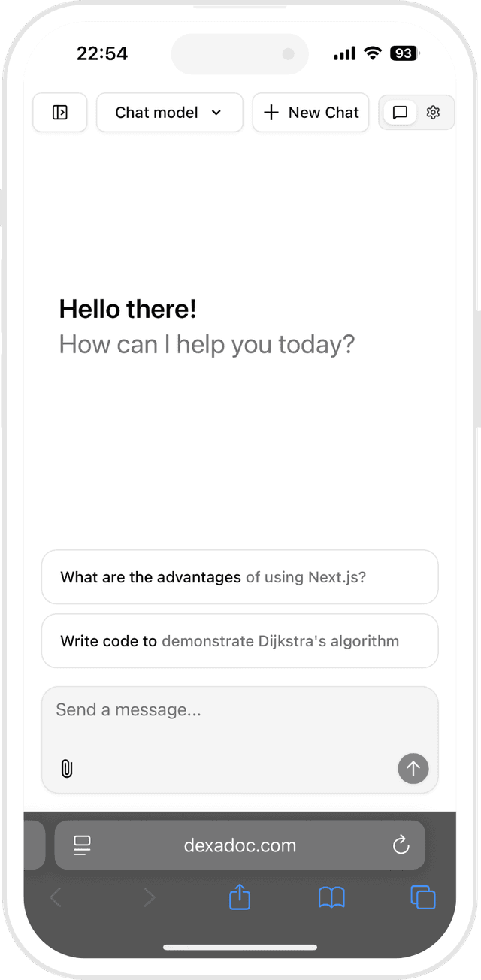Switch to settings gear view

click(x=433, y=113)
